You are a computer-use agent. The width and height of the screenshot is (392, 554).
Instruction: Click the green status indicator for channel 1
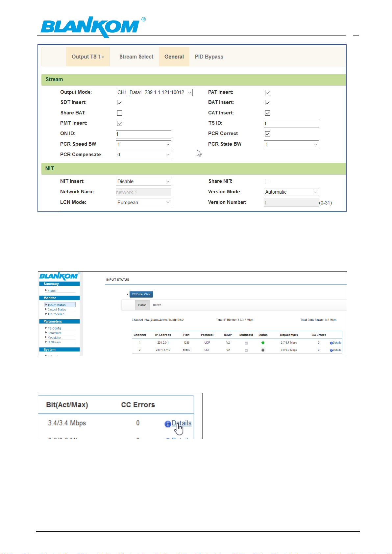[x=263, y=343]
